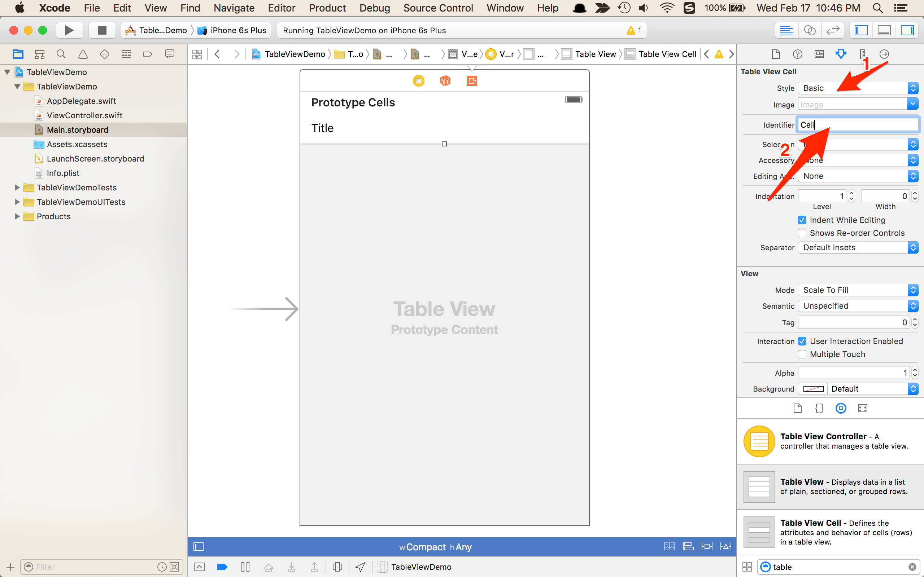This screenshot has height=577, width=924.
Task: Toggle Indent While Editing checkbox
Action: click(x=802, y=220)
